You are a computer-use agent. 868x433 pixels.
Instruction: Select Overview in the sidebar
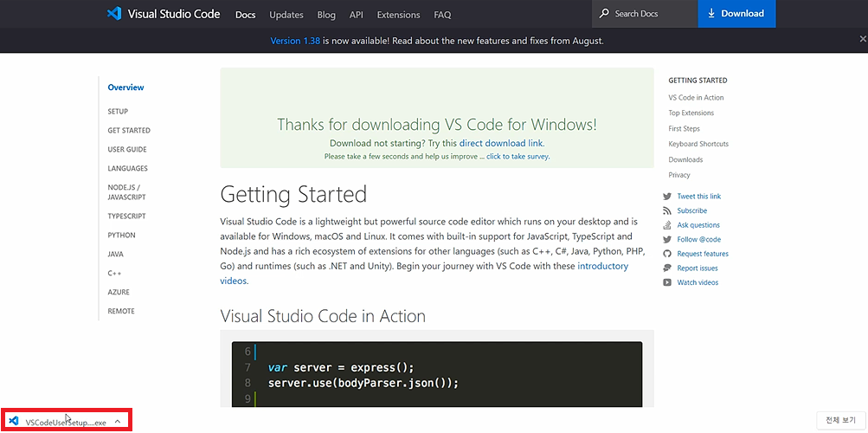(125, 87)
